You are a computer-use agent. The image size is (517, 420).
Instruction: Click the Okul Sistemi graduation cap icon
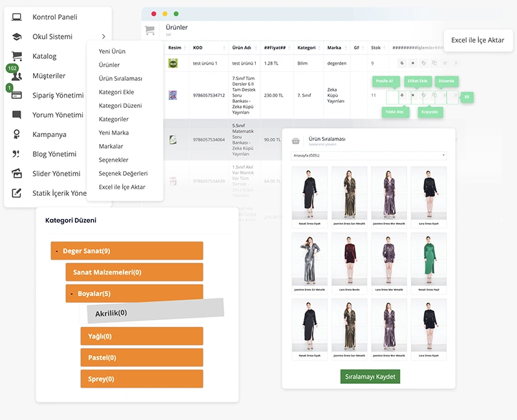17,37
